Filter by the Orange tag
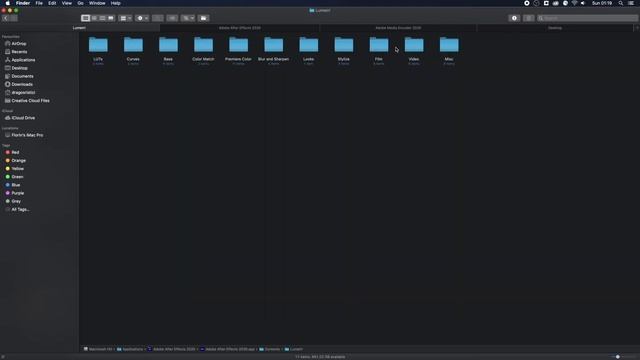Screen dimensions: 640x360 18,160
